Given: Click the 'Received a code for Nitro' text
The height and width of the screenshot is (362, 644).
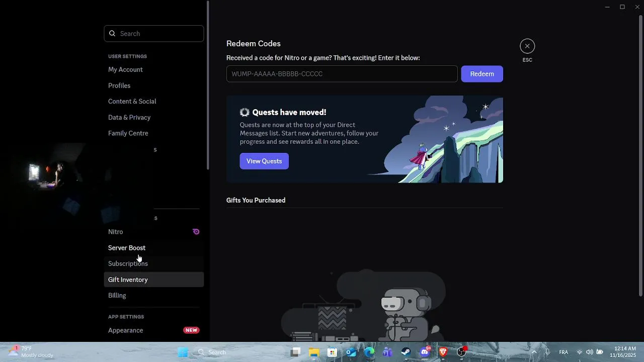Looking at the screenshot, I should (323, 58).
